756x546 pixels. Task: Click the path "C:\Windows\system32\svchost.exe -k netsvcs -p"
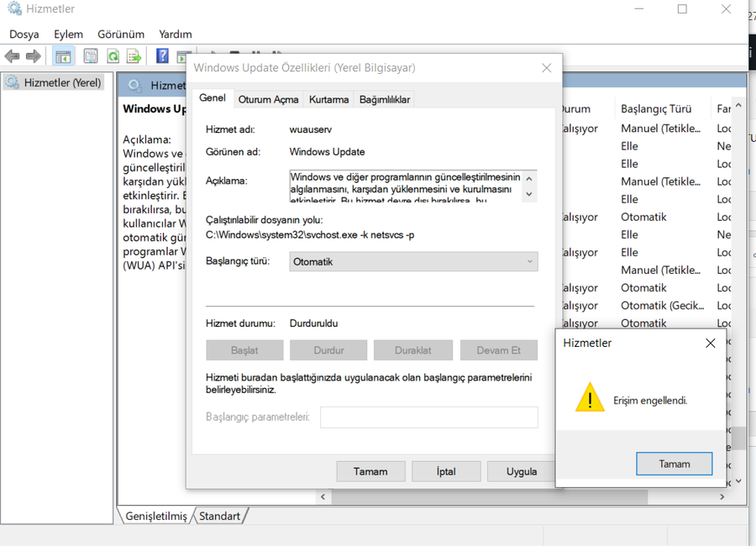coord(310,235)
